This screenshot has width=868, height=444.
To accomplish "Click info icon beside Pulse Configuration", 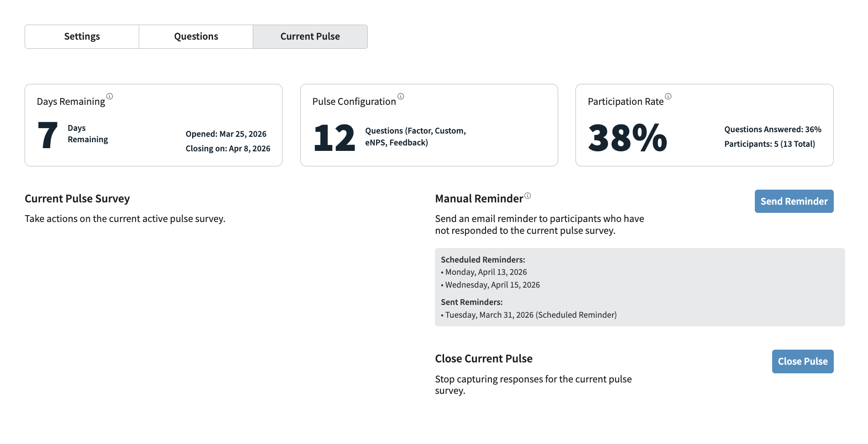I will coord(401,96).
